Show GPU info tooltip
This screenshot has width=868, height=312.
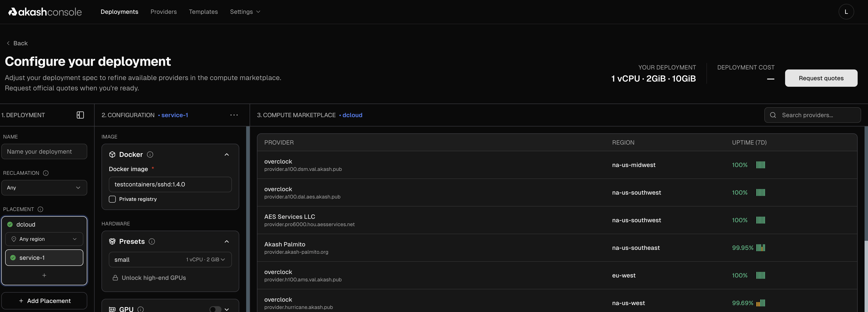point(141,309)
